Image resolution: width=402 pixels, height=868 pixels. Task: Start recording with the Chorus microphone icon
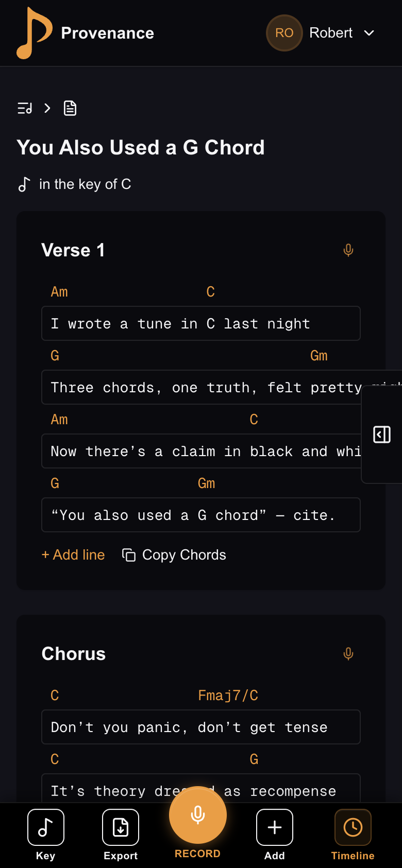point(348,653)
